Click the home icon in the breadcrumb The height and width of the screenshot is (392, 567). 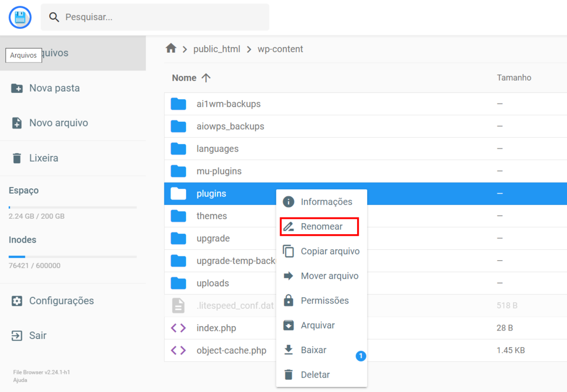coord(171,49)
